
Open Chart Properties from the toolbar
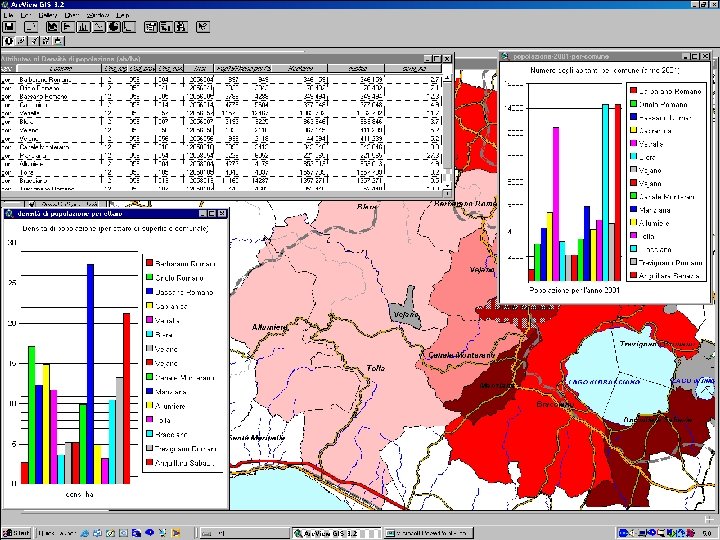point(30,27)
